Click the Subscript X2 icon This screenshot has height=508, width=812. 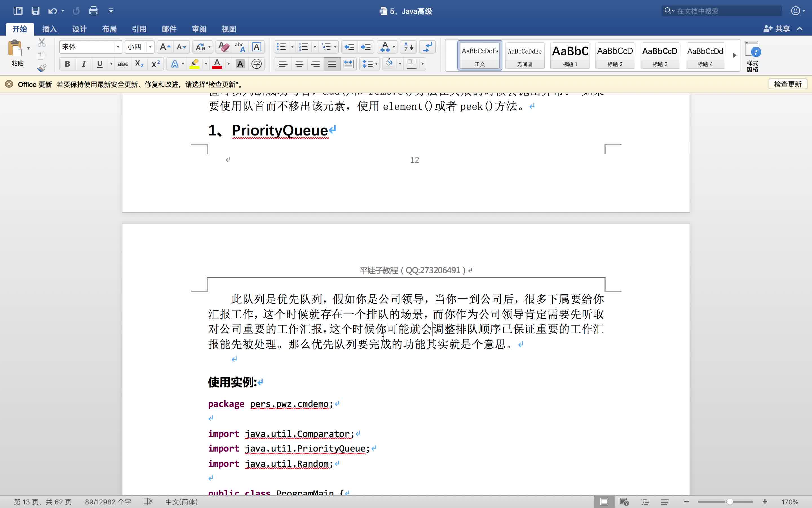139,64
